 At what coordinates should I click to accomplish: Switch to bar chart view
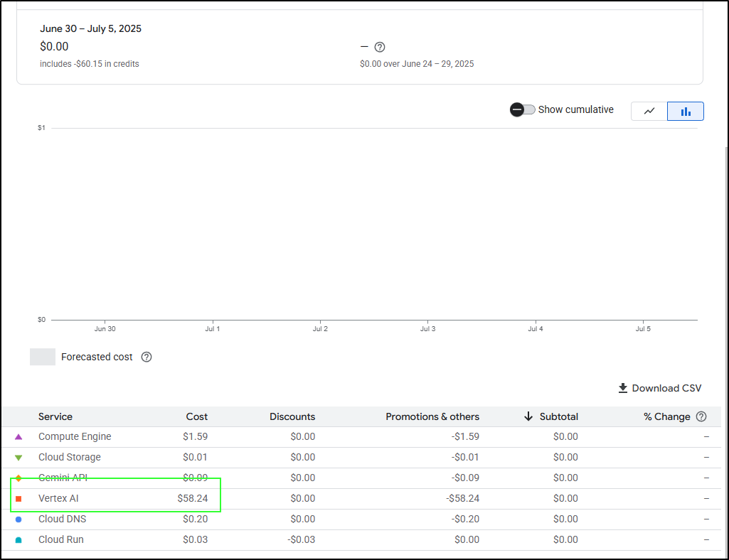click(686, 111)
